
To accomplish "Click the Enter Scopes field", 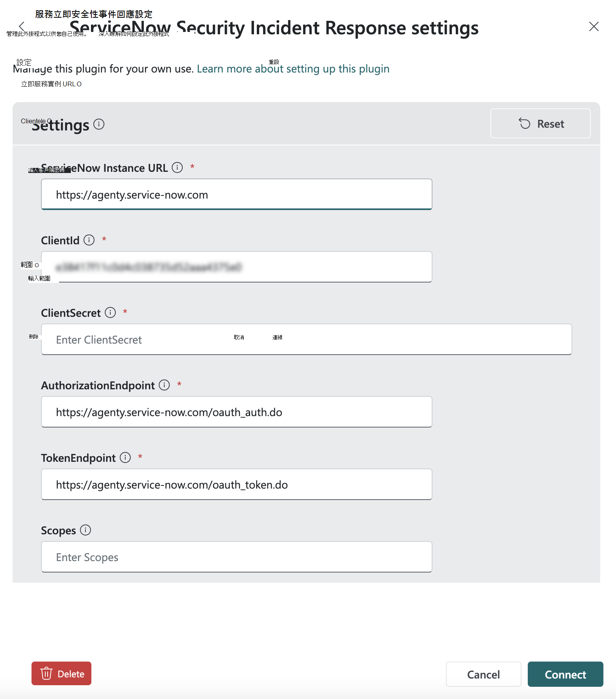I will pos(236,557).
